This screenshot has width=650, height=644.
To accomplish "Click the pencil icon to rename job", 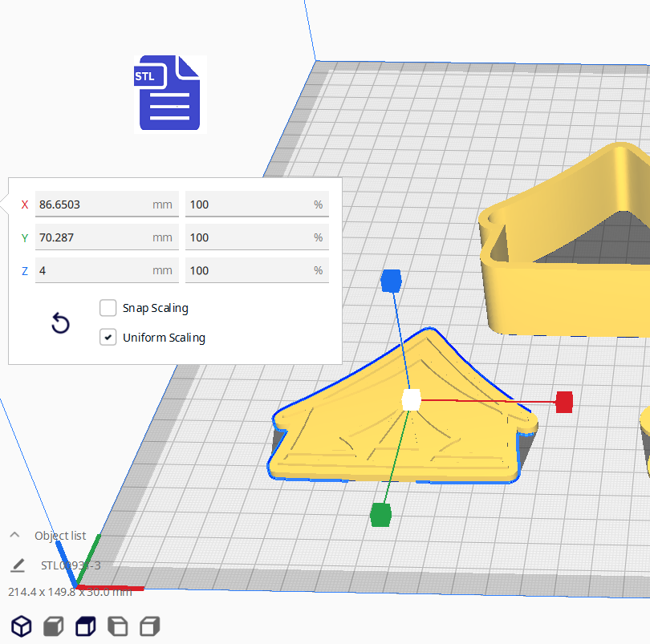I will 18,565.
